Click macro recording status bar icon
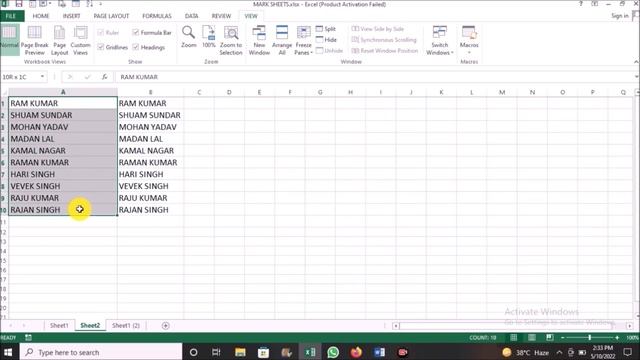Screen dimensions: 640x360 (28, 338)
